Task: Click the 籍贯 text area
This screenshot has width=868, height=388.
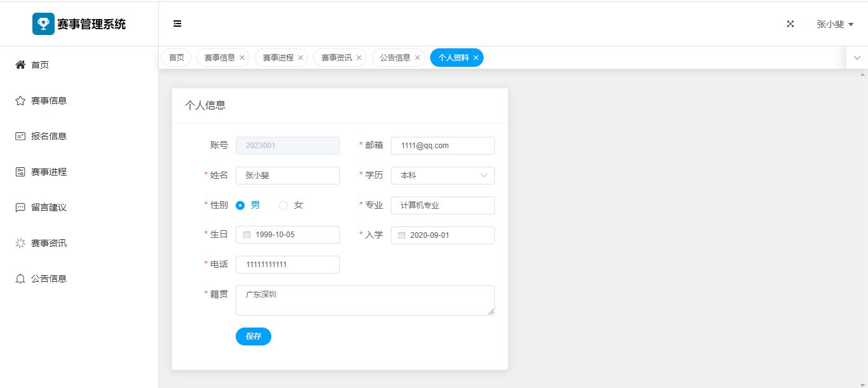Action: coord(365,300)
